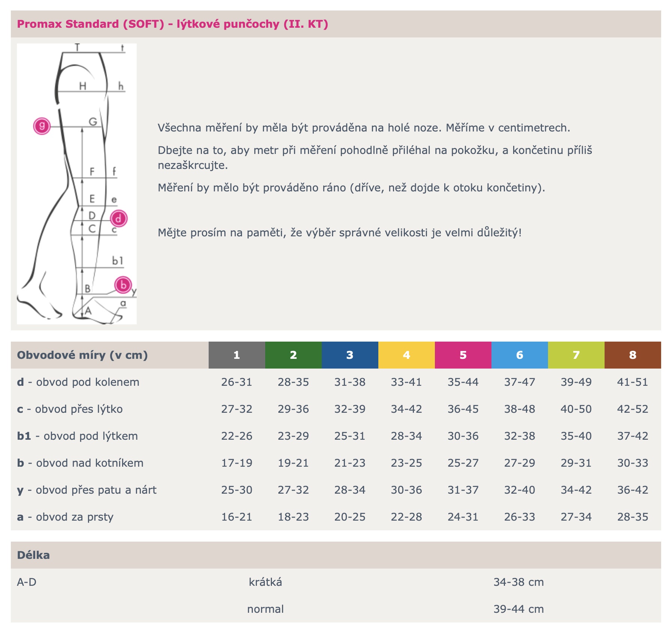Image resolution: width=672 pixels, height=633 pixels.
Task: Click cell '25-30' in the y row
Action: coord(237,490)
